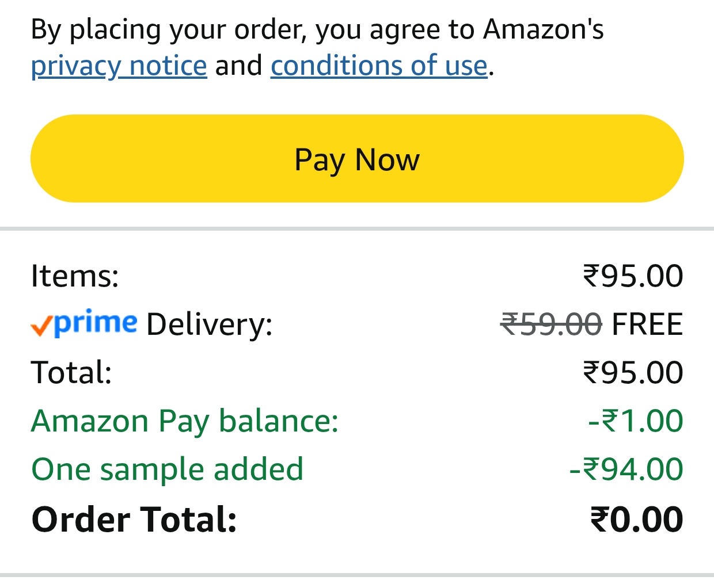
Task: Click the struck-through ₹59.00 delivery fee
Action: click(551, 324)
